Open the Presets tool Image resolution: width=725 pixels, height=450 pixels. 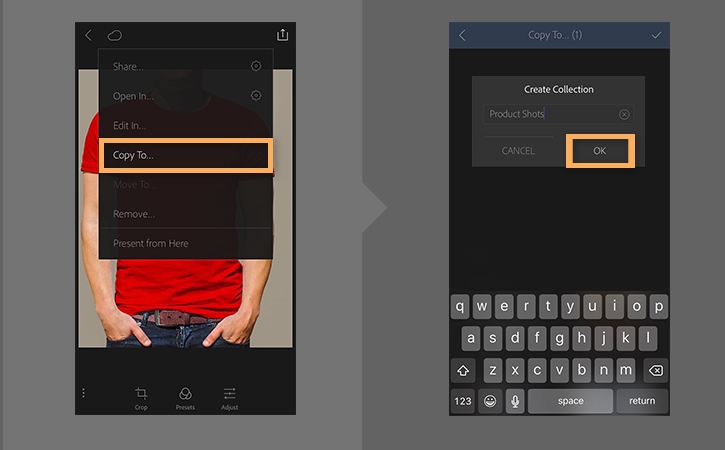point(185,399)
